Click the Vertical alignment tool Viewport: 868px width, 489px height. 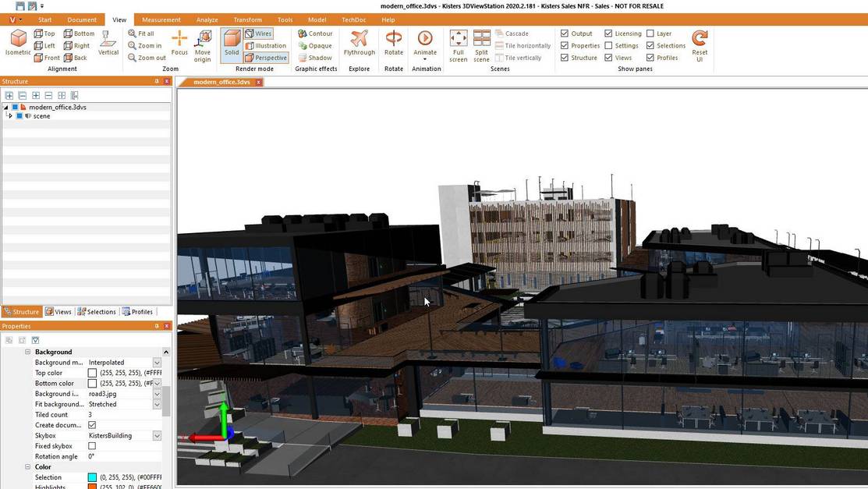click(108, 43)
